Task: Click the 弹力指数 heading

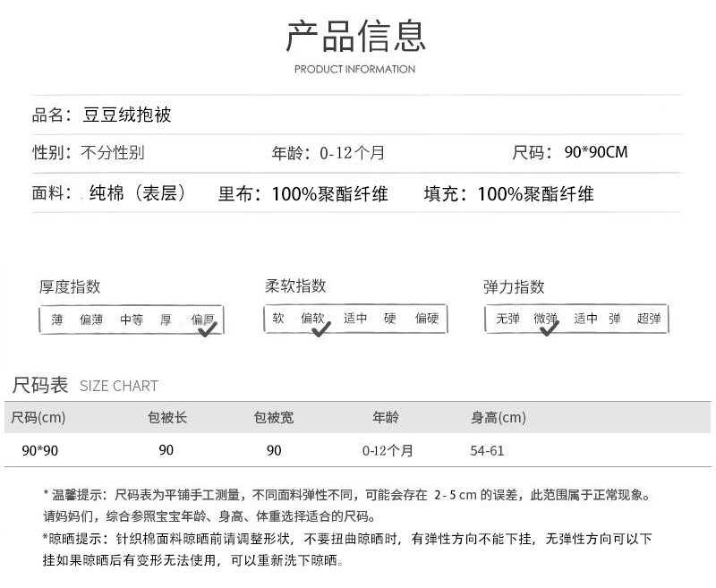Action: pyautogui.click(x=514, y=286)
